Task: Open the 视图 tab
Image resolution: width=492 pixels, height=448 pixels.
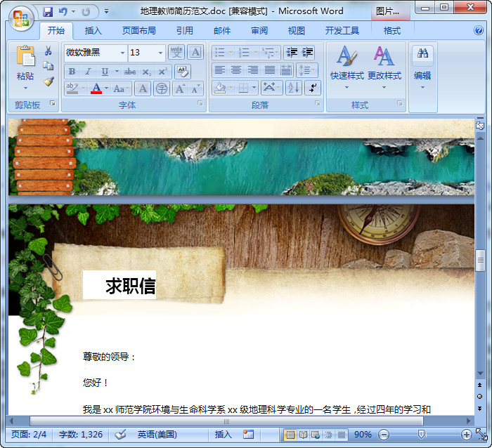Action: pos(297,31)
